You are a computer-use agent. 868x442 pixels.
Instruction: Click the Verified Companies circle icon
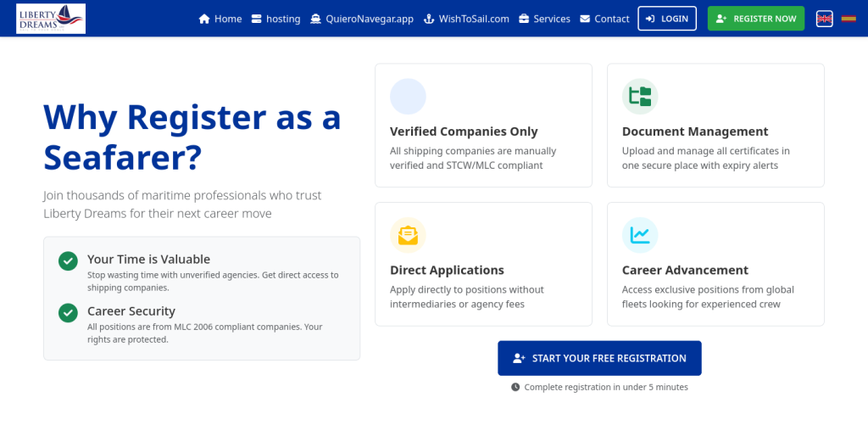click(x=408, y=97)
